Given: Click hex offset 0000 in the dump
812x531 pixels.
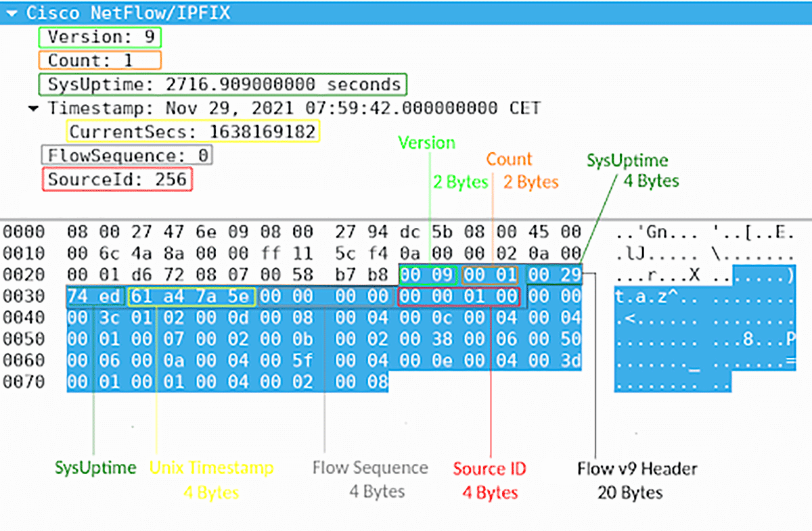Looking at the screenshot, I should pos(23,231).
